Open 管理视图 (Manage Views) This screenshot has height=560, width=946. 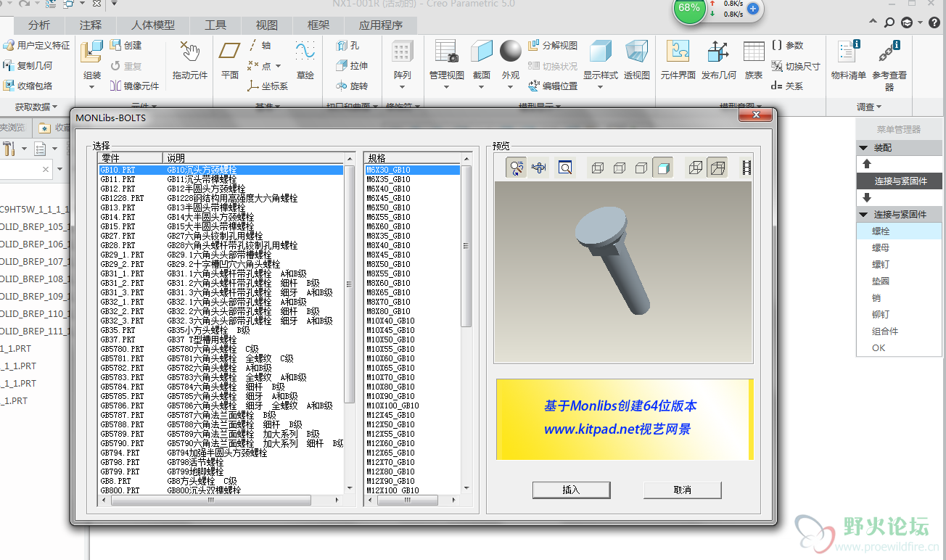click(446, 52)
